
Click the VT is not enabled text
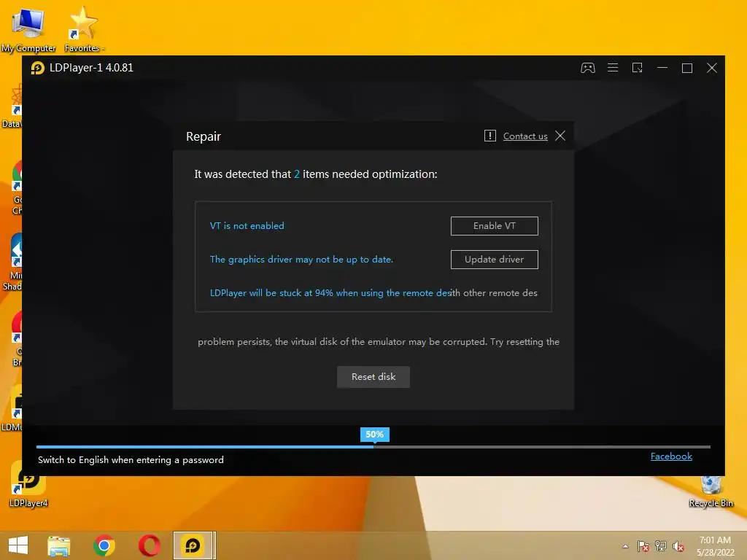coord(247,226)
